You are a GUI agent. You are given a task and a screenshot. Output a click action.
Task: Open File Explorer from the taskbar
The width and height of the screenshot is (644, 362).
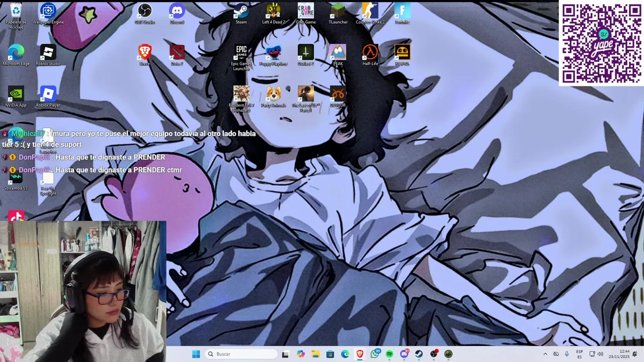click(x=315, y=354)
